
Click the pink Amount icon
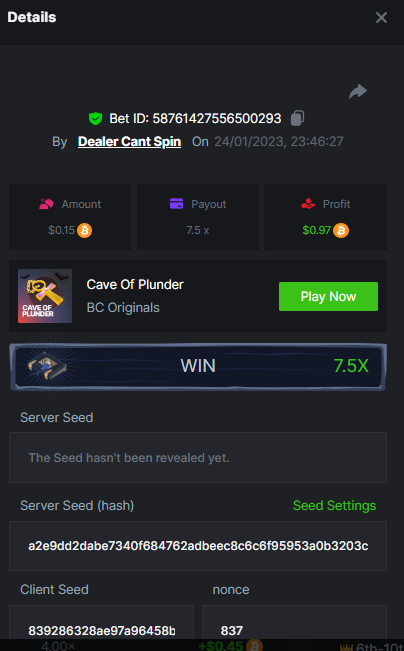pyautogui.click(x=46, y=204)
